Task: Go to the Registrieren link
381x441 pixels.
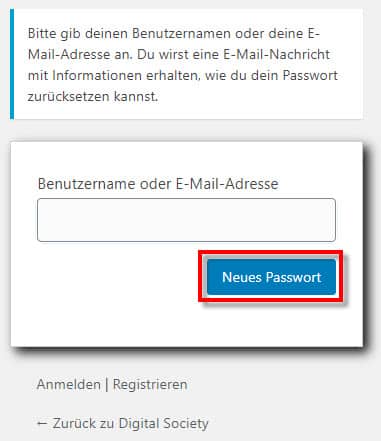Action: 150,385
